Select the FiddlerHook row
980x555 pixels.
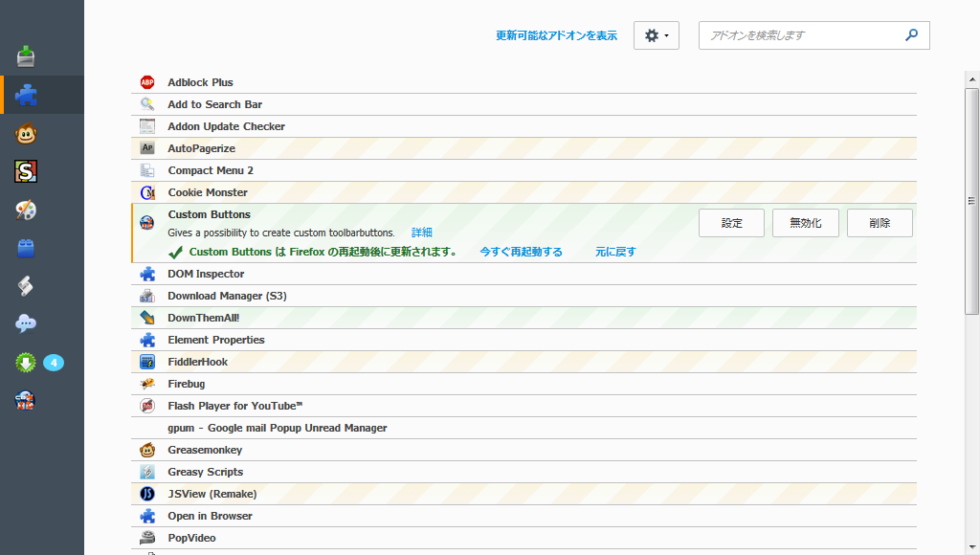tap(523, 362)
